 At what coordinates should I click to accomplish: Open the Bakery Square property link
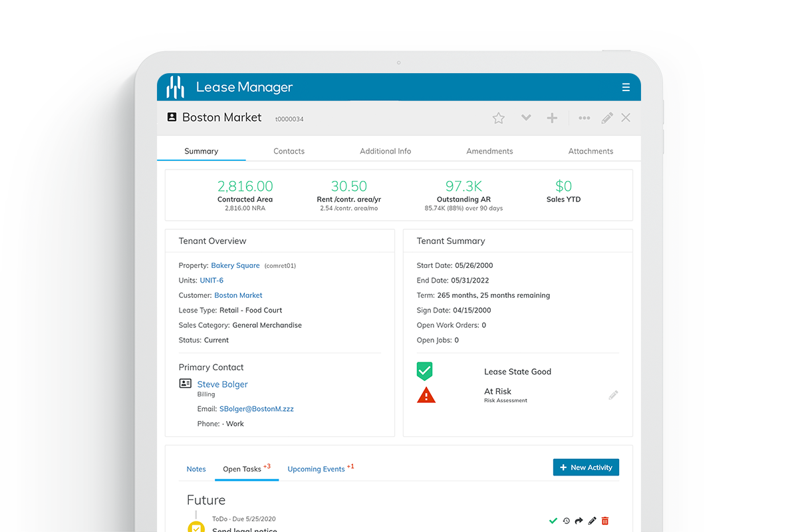[x=235, y=265]
